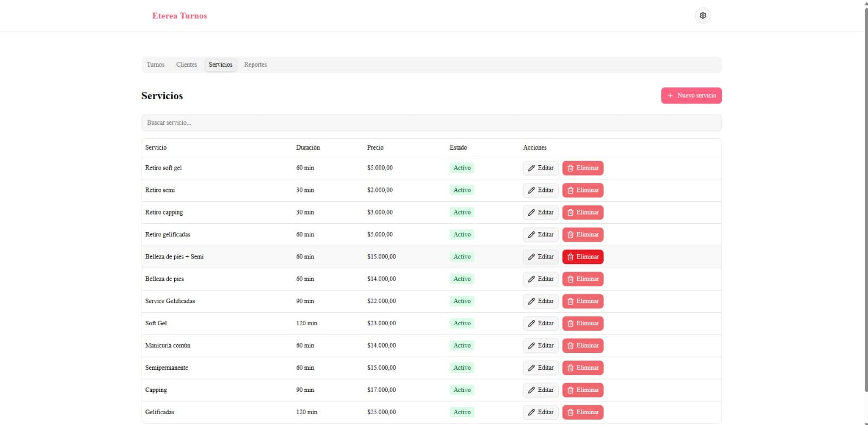Go to the Reportes tab
Screen dimensions: 868x425
point(256,65)
